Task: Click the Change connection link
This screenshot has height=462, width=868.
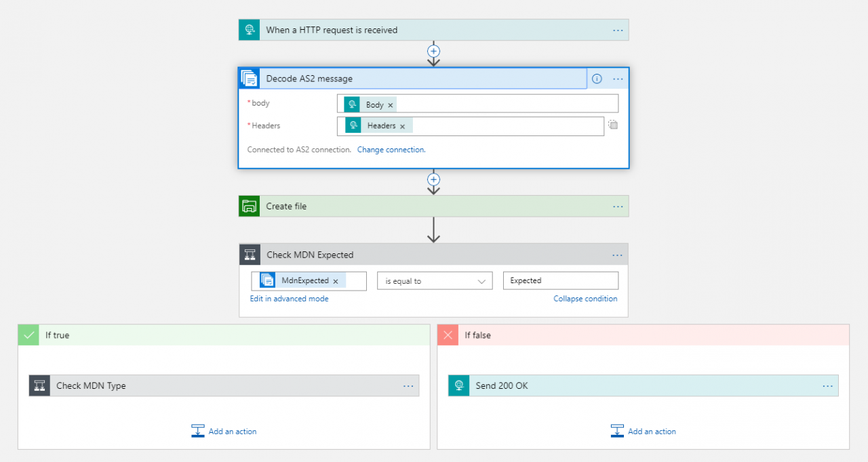Action: coord(391,150)
